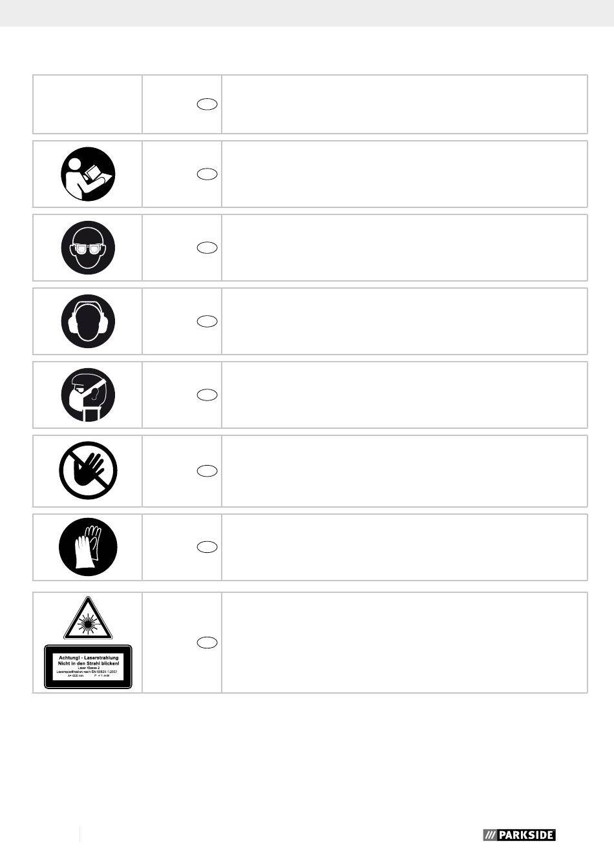Click the oval beside the laser warning
614x868 pixels.
(x=207, y=643)
